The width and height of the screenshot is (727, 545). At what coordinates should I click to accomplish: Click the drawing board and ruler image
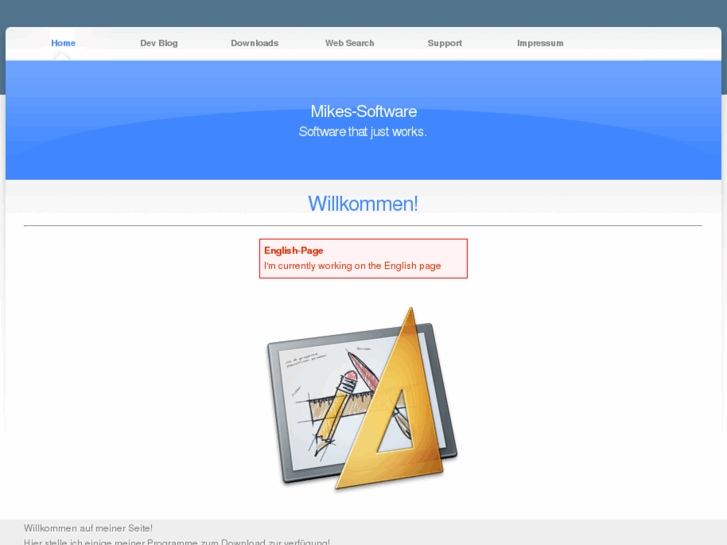pyautogui.click(x=363, y=399)
